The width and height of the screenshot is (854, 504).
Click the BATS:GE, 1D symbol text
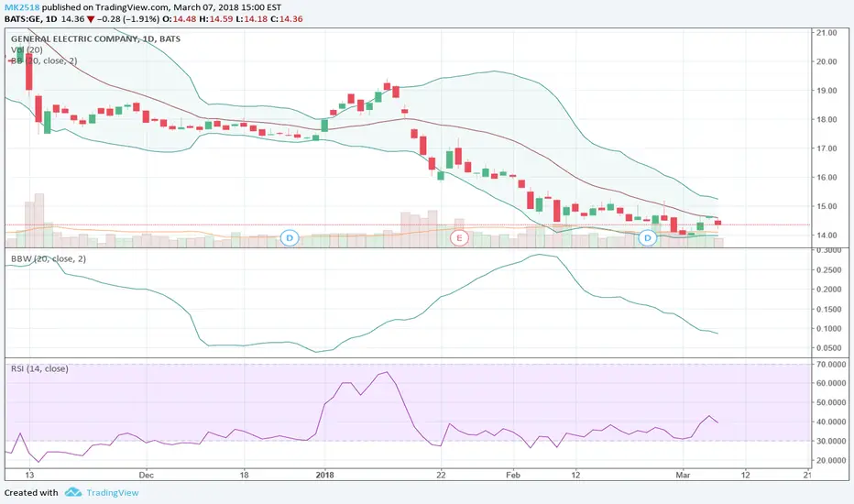(x=31, y=19)
